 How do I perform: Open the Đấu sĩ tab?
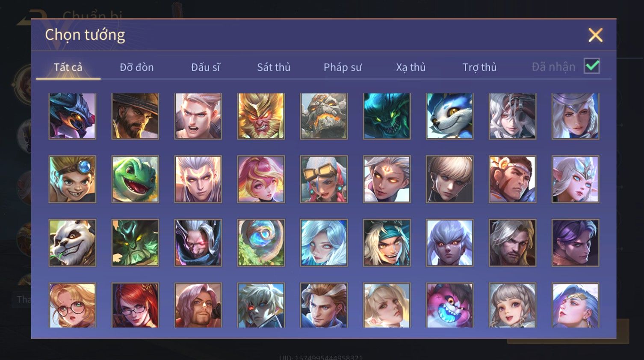click(x=206, y=67)
